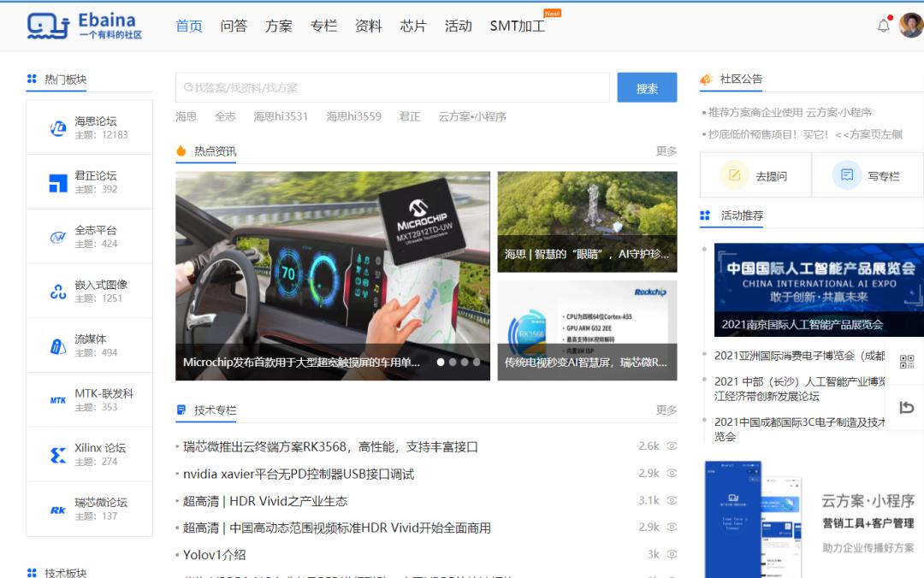The height and width of the screenshot is (578, 924).
Task: Open the 芯片 nav tab
Action: coord(413,26)
